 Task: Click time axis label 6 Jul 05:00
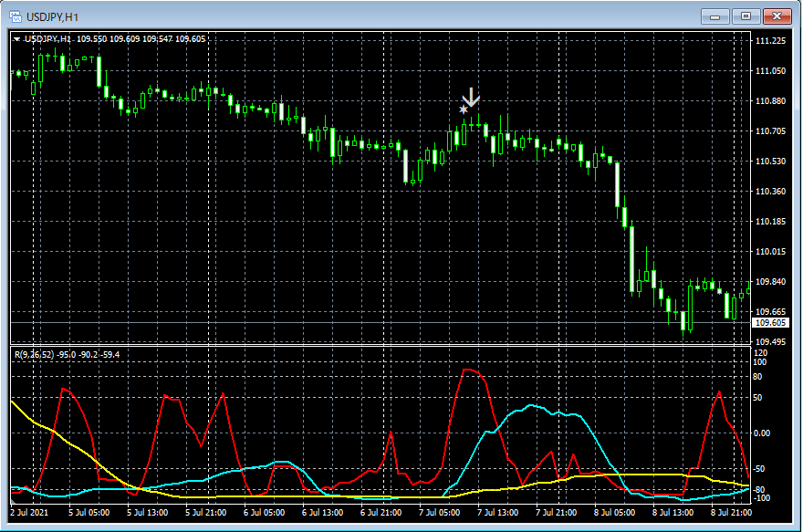tap(265, 513)
